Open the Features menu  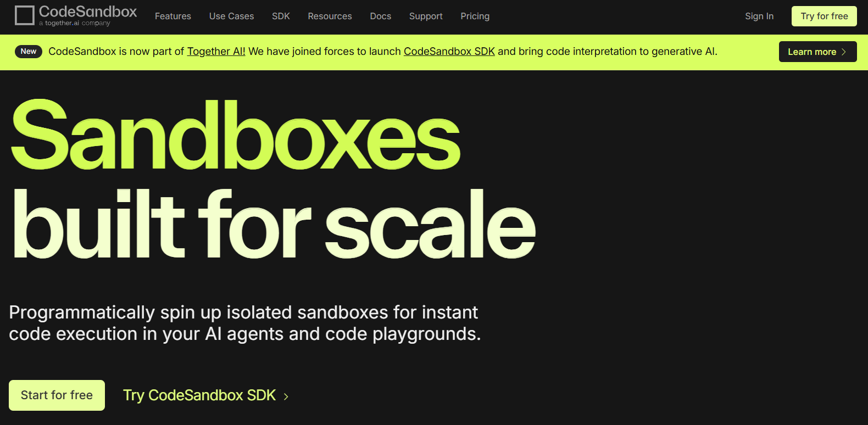(173, 16)
